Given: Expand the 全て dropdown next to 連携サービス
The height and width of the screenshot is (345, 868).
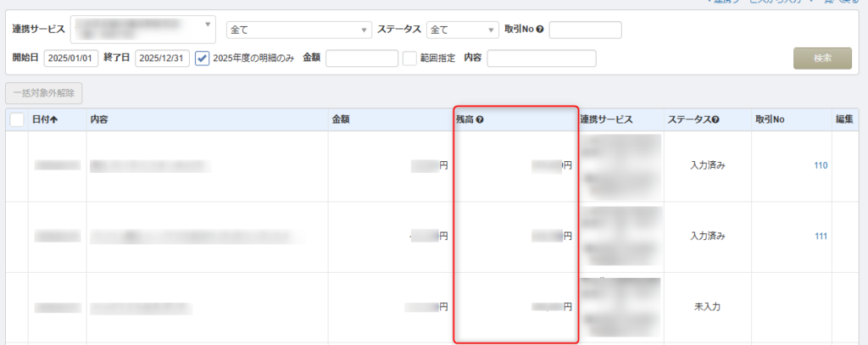Looking at the screenshot, I should tap(298, 30).
